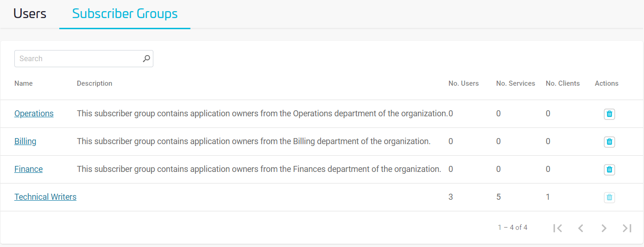Delete the Operations subscriber group
The width and height of the screenshot is (644, 247).
coord(609,114)
